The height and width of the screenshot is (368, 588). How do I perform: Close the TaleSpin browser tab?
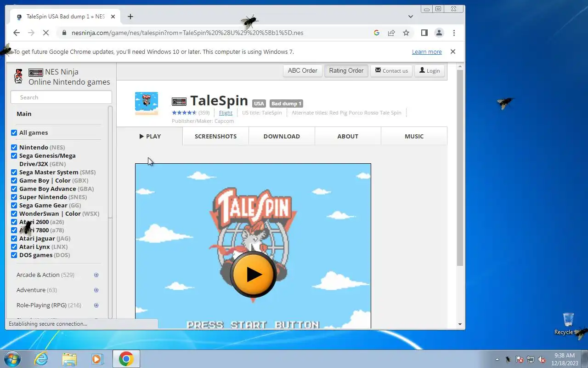coord(113,17)
